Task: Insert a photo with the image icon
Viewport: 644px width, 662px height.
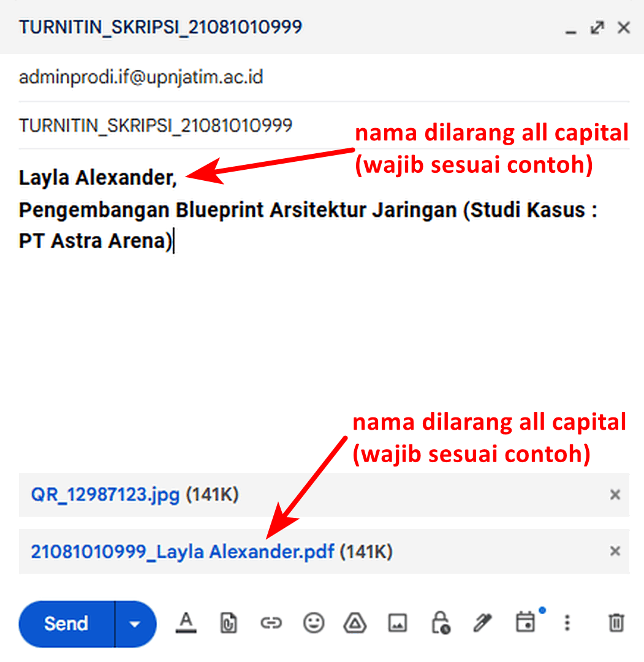Action: [398, 623]
